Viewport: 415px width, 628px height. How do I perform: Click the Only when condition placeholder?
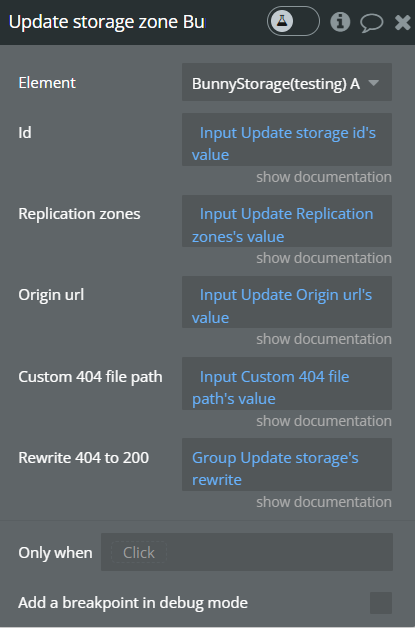click(x=139, y=553)
